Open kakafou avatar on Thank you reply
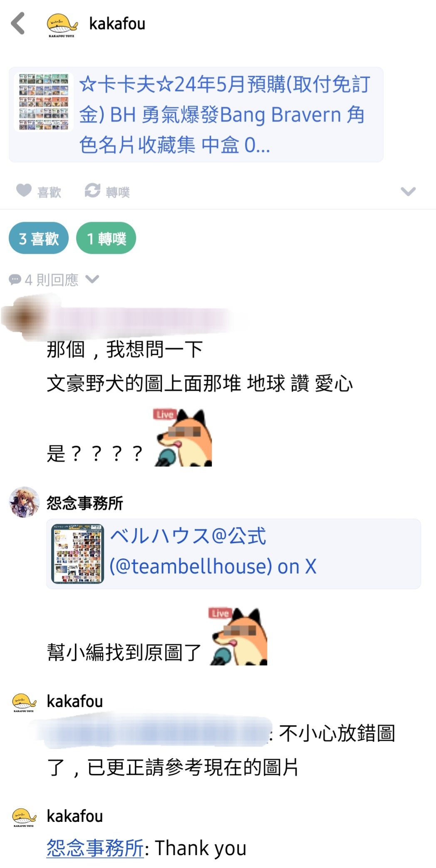436x868 pixels. (x=25, y=817)
